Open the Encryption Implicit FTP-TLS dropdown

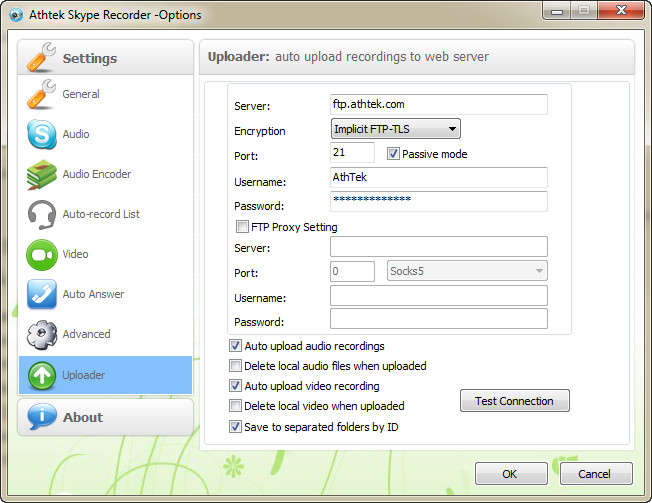pyautogui.click(x=395, y=129)
